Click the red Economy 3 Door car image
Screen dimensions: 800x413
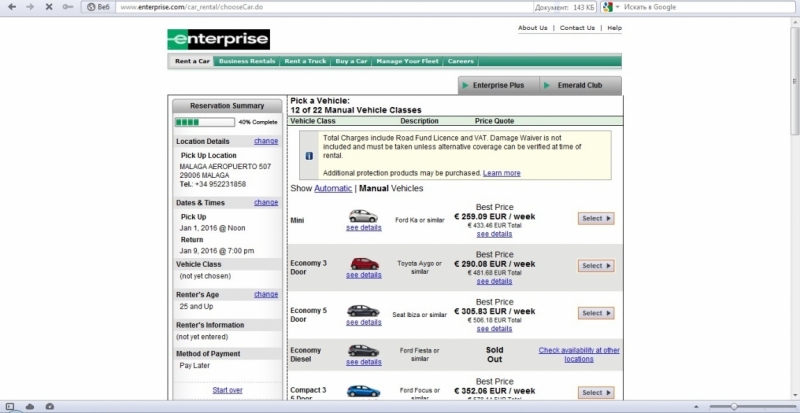pos(363,263)
